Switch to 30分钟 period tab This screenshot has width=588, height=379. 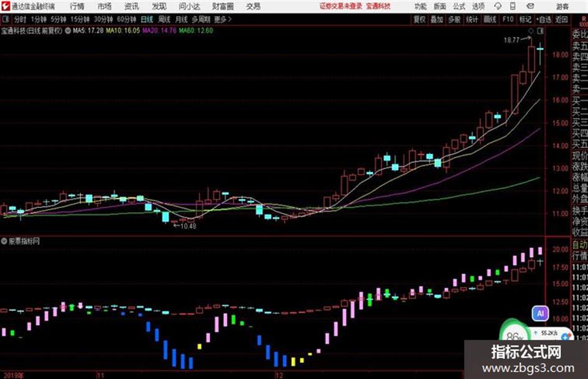coord(103,19)
